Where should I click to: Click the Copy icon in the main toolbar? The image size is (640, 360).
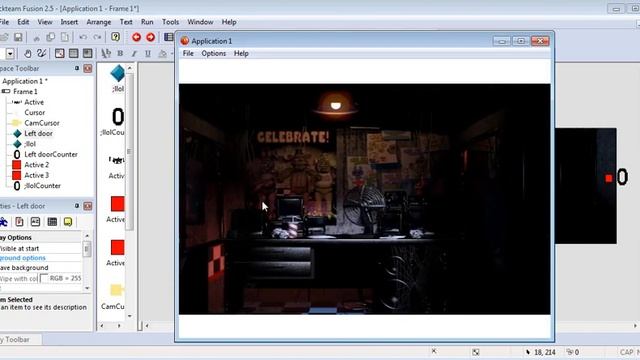51,37
